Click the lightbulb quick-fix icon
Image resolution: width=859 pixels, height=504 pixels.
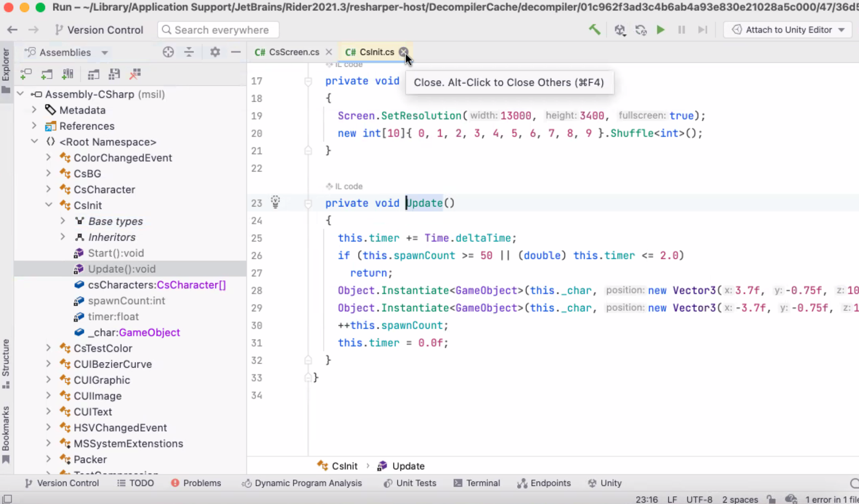275,202
